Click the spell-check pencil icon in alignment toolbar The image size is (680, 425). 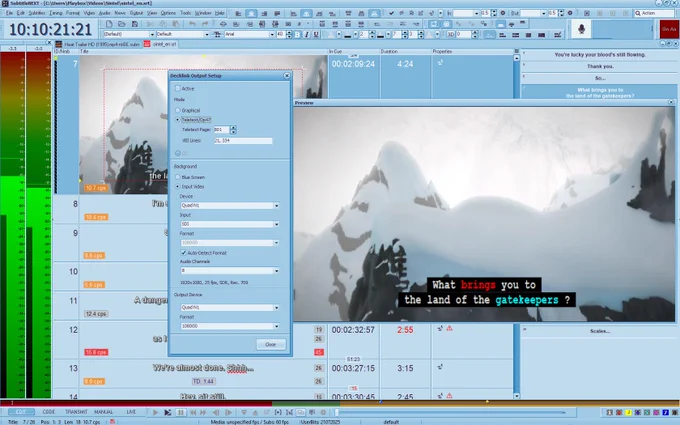coord(558,34)
